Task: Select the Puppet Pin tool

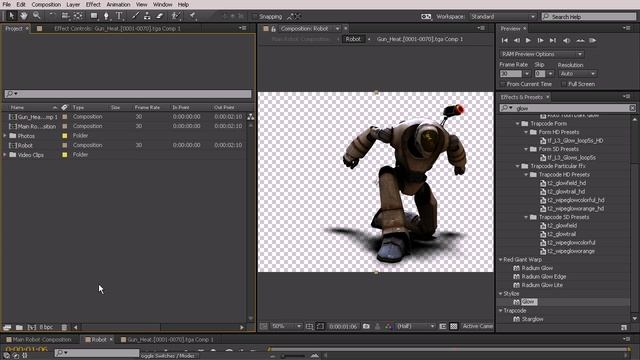Action: [192, 16]
